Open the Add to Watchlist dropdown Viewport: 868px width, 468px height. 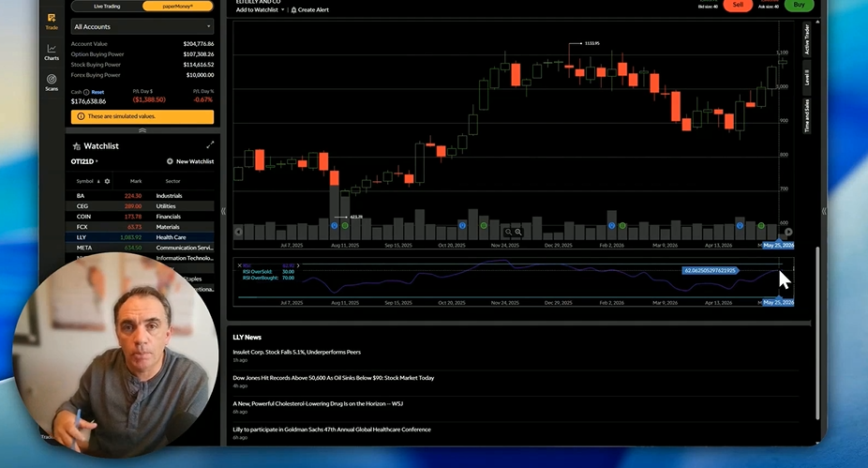click(260, 10)
